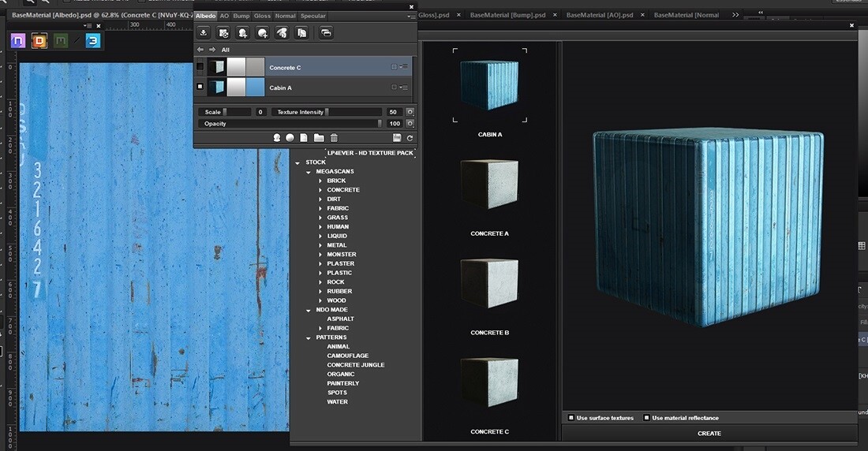This screenshot has width=868, height=451.
Task: Switch to the Normal map tab
Action: pos(285,16)
